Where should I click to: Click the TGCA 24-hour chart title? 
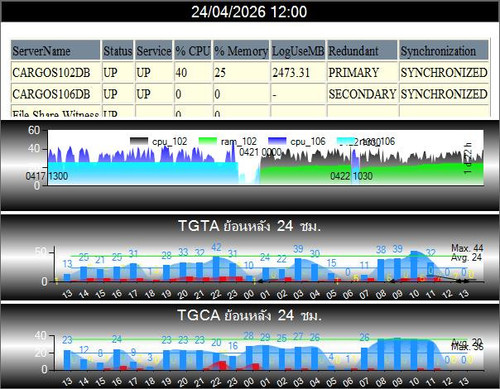pos(249,315)
